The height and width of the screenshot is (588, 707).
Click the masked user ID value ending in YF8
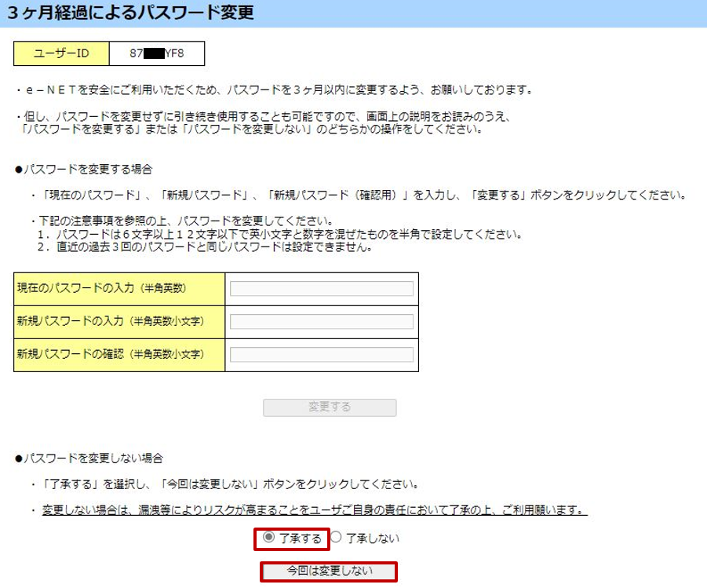click(156, 54)
